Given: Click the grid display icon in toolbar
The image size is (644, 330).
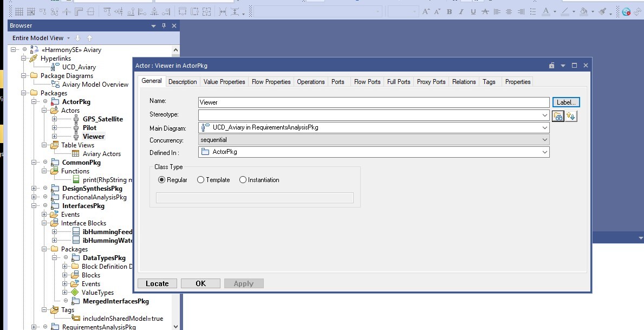Looking at the screenshot, I should click(18, 11).
